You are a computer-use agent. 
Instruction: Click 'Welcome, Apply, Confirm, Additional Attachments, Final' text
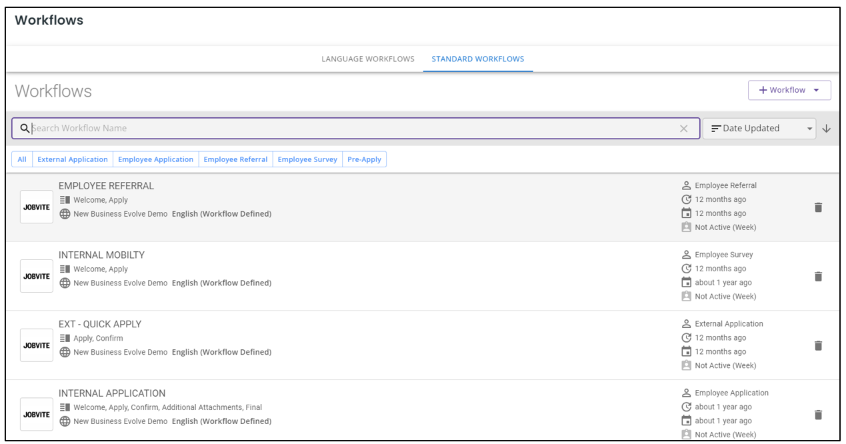pos(168,407)
